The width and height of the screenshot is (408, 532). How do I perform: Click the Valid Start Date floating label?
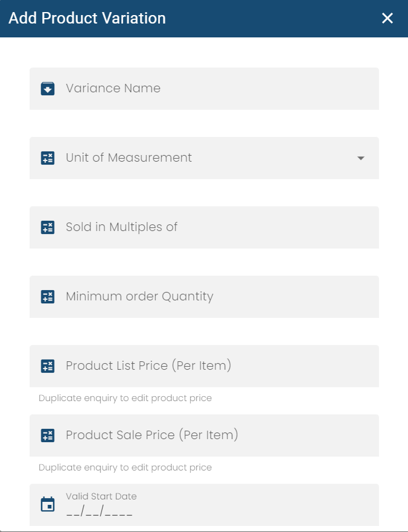tap(101, 496)
